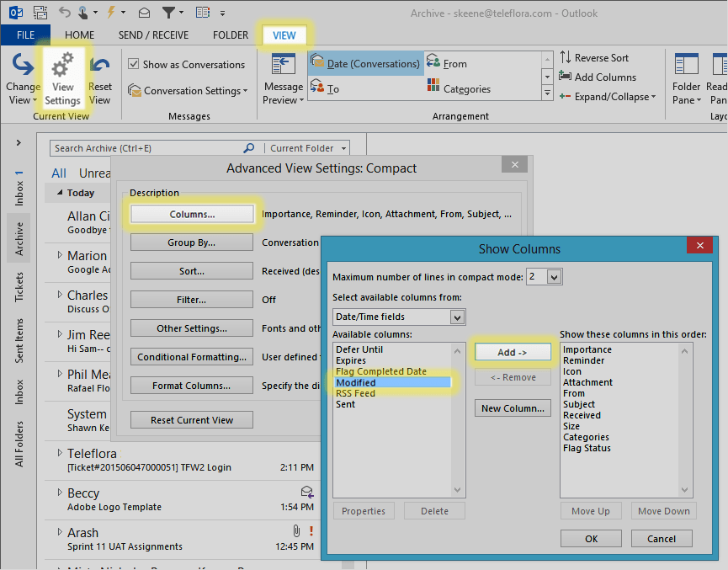Click the Reading Pane quick access icon
Screen dimensions: 728x570
(203, 13)
